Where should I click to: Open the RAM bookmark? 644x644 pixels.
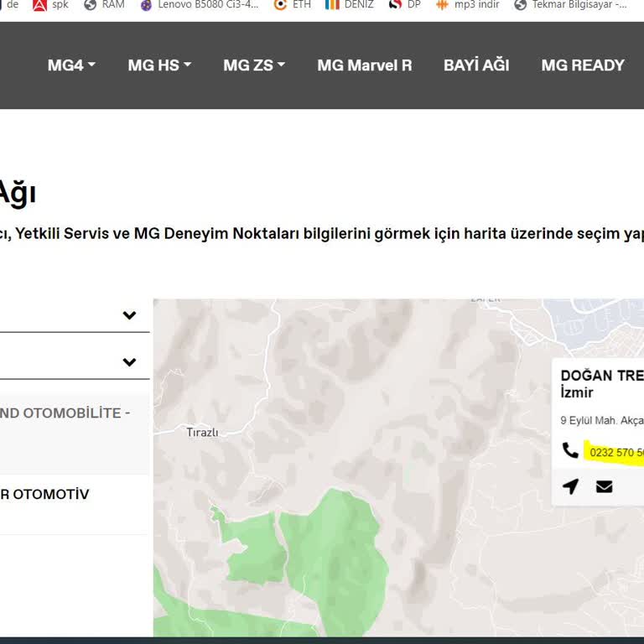[x=104, y=5]
